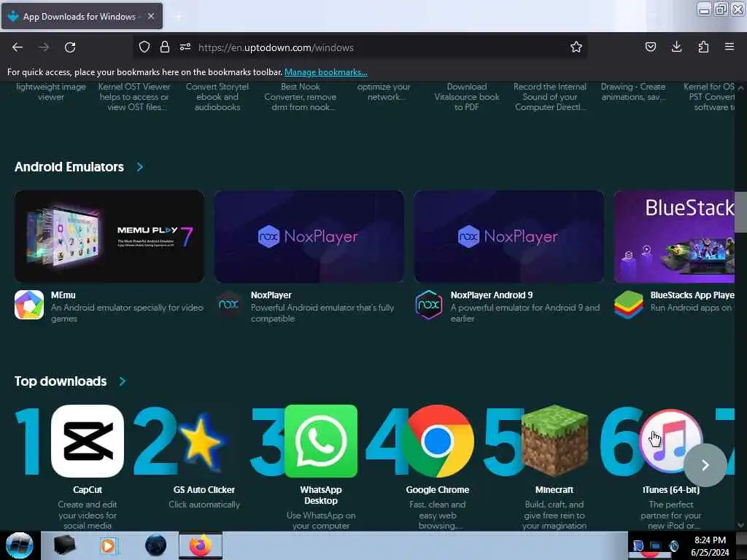This screenshot has width=747, height=560.
Task: Open the iTunes (64-bit) title
Action: pyautogui.click(x=671, y=489)
